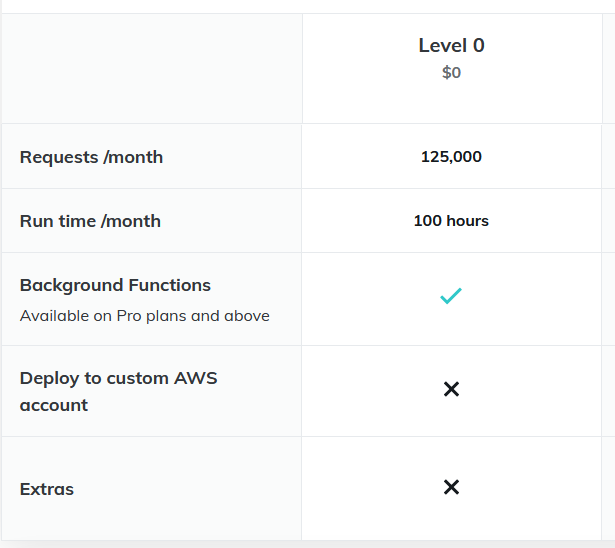
Task: Click the empty header cell above Requests /month
Action: click(x=152, y=68)
